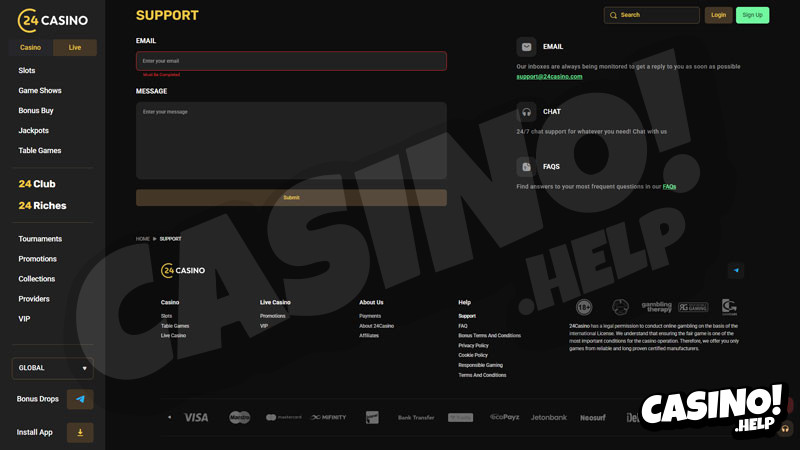Open footer Live Casino link under Casino
The width and height of the screenshot is (800, 450).
173,336
